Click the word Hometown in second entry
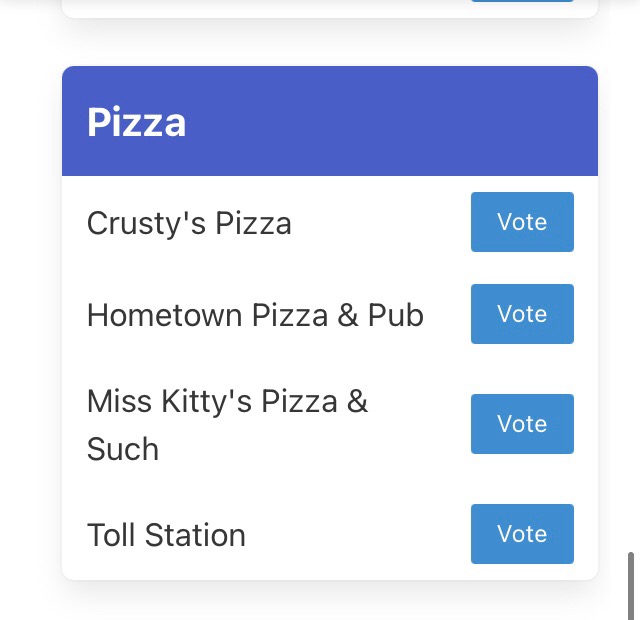Image resolution: width=640 pixels, height=620 pixels. pyautogui.click(x=164, y=315)
